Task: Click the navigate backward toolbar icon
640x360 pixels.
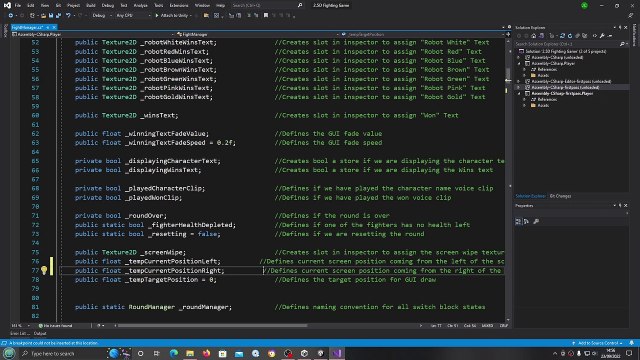Action: [11, 16]
